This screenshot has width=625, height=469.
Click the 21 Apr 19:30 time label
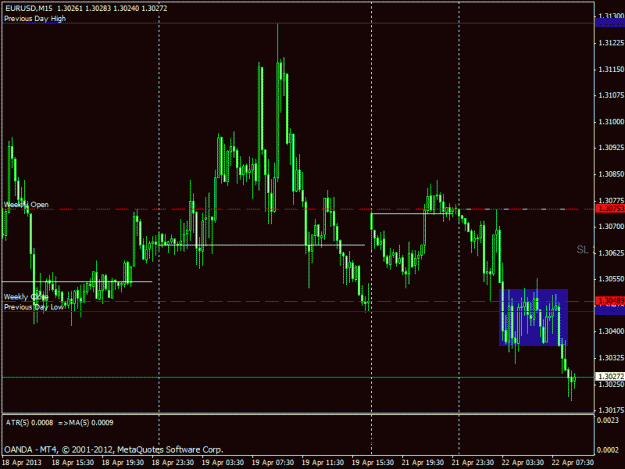(423, 463)
